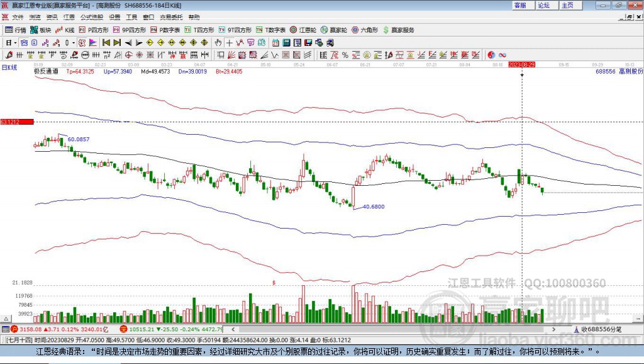
Task: Select the pencil drawing tool
Action: click(8, 55)
